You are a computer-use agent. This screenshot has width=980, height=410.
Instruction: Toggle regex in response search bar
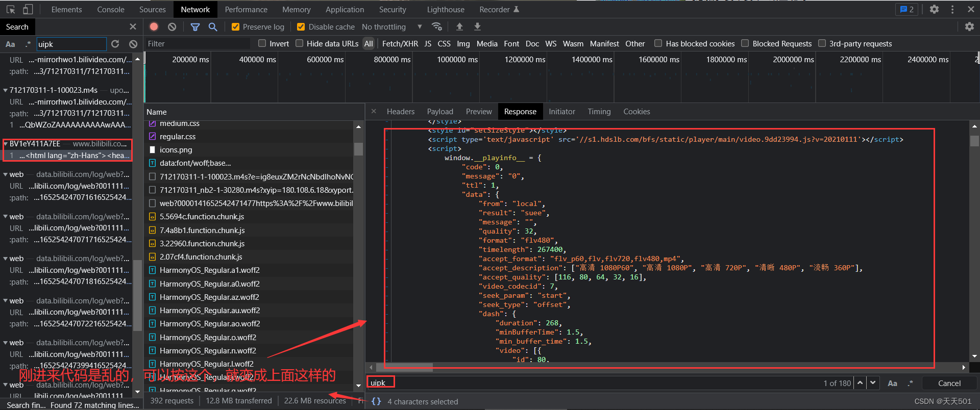tap(910, 383)
